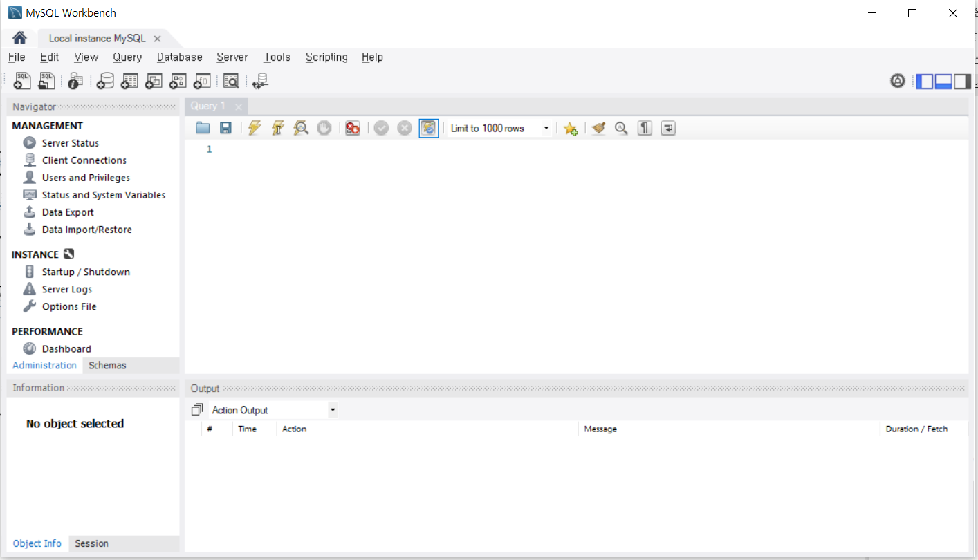Toggle the auto-commit mode button
This screenshot has height=560, width=978.
point(429,128)
